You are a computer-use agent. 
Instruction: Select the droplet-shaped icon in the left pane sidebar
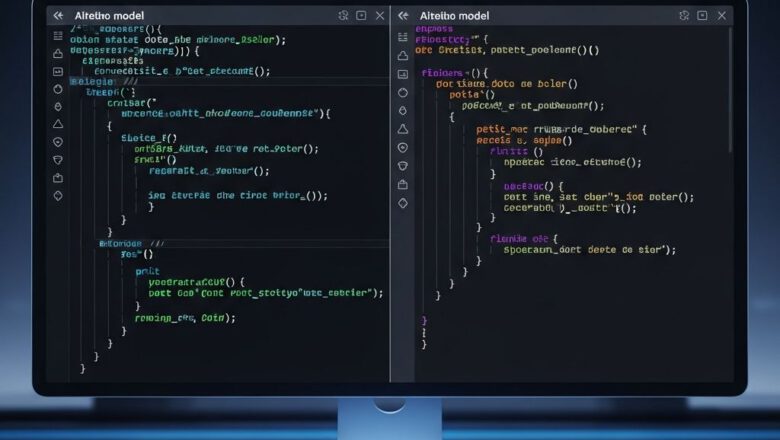(58, 106)
